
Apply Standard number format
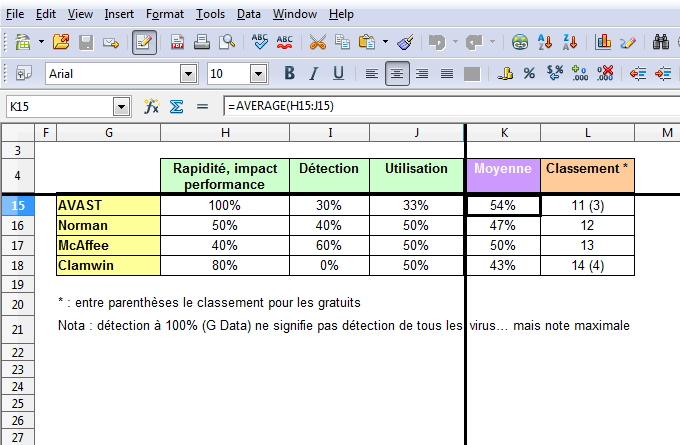pos(555,73)
